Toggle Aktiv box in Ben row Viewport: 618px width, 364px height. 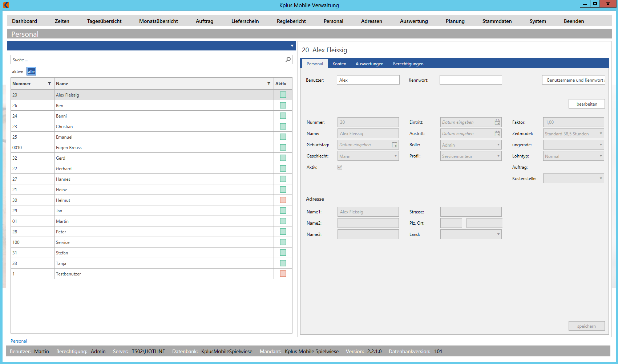tap(283, 105)
